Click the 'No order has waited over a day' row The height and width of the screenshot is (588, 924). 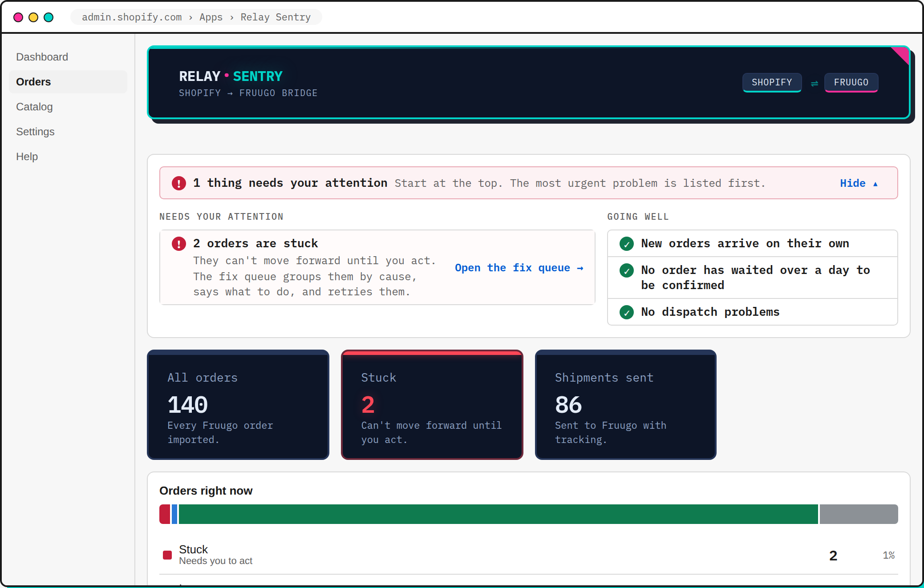click(753, 278)
